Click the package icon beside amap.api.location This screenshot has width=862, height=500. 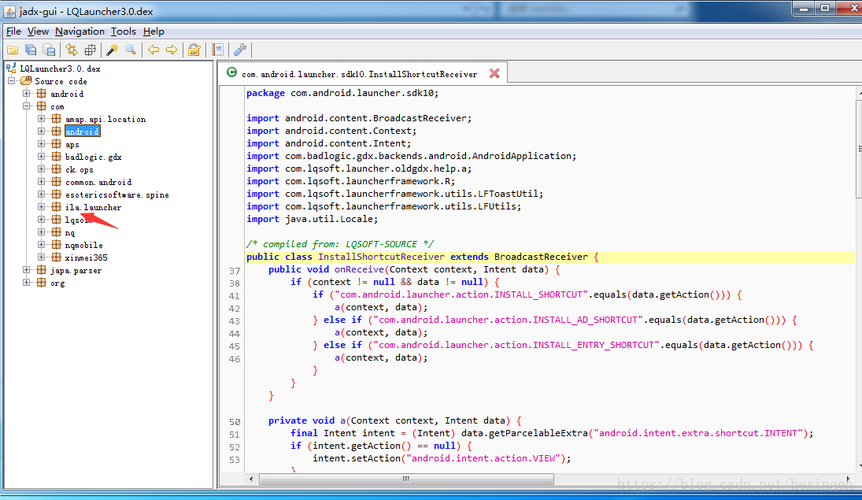click(56, 119)
